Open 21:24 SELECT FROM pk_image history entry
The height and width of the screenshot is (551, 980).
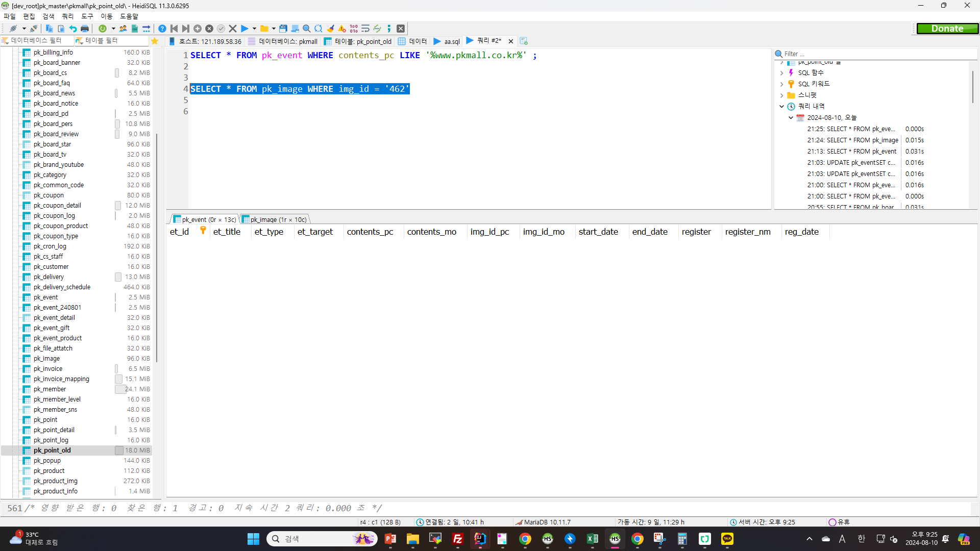[852, 140]
